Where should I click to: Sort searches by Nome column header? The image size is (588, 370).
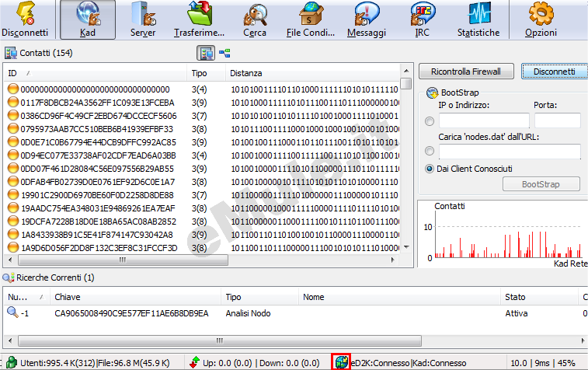(399, 297)
